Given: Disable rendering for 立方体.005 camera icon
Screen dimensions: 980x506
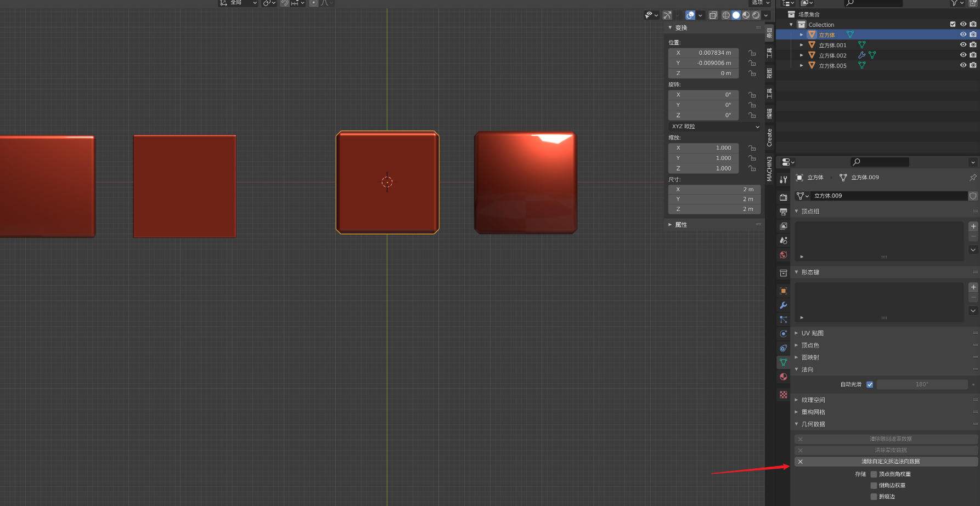Looking at the screenshot, I should click(x=973, y=65).
